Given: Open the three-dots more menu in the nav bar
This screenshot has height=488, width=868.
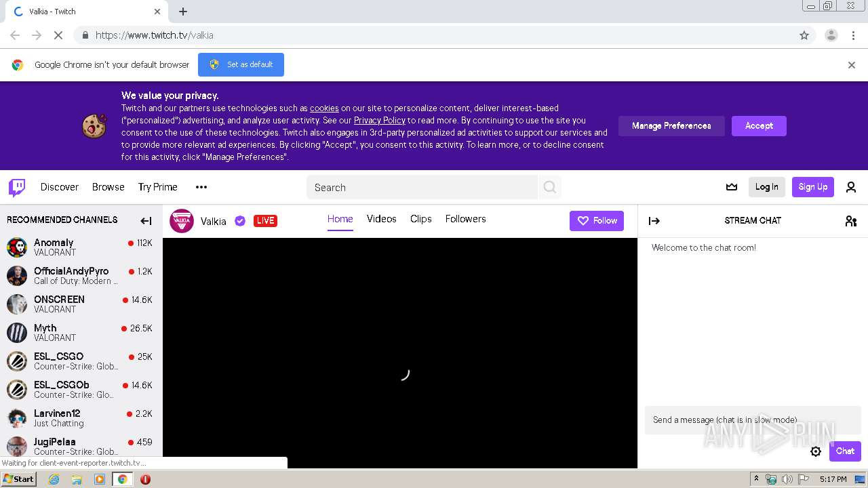Looking at the screenshot, I should coord(201,187).
